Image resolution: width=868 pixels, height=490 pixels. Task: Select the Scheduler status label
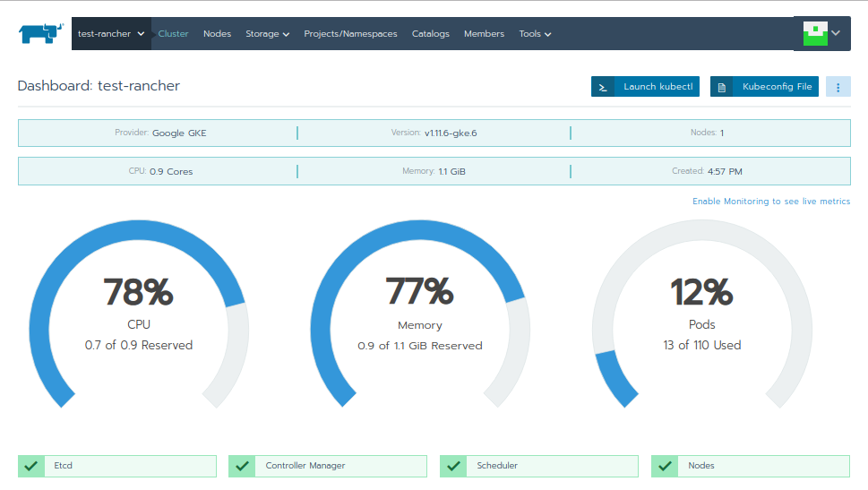[x=497, y=466]
